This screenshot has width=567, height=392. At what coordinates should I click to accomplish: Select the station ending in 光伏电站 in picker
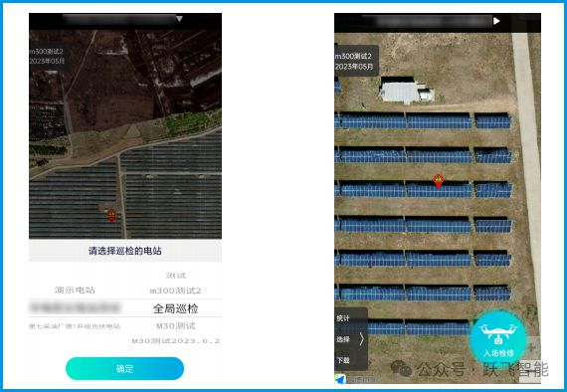(x=75, y=326)
